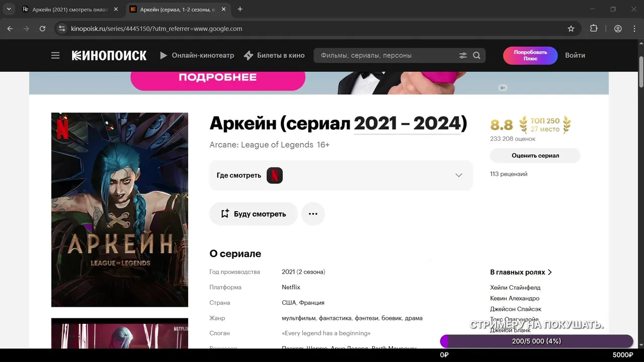Screen dimensions: 644x362
Task: Open Билеты в кино section
Action: (x=274, y=55)
